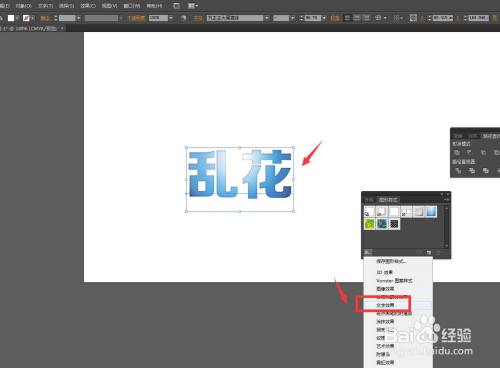Choose 3D 效果 from the library menu
The width and height of the screenshot is (500, 368).
pyautogui.click(x=385, y=272)
